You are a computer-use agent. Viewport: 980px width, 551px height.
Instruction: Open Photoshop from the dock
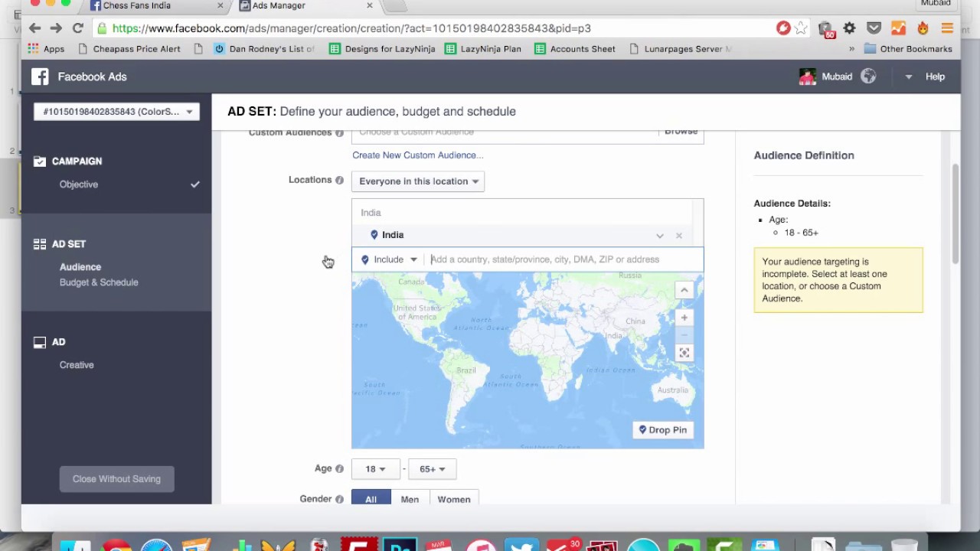[400, 544]
